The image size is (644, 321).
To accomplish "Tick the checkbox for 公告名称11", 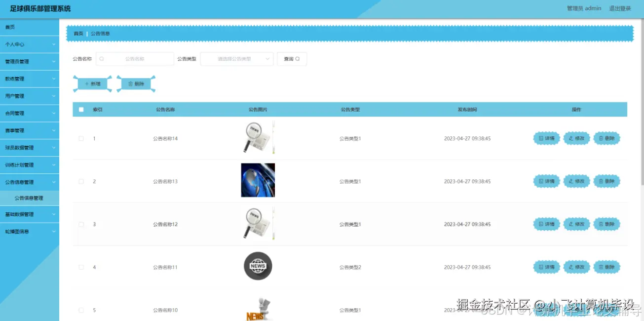I will tap(81, 267).
